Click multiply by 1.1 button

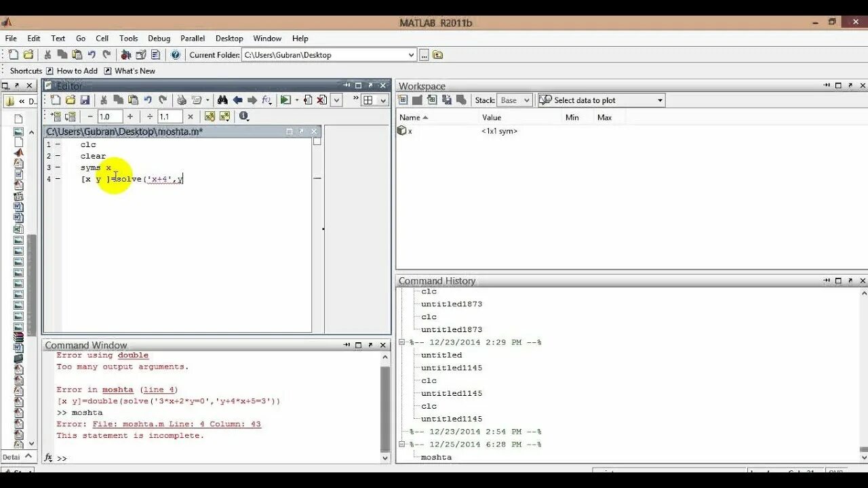point(191,117)
